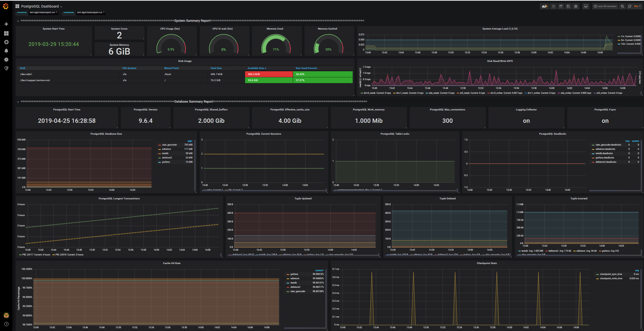Image resolution: width=644 pixels, height=331 pixels.
Task: Open the PostgreSQL Database Size panel menu
Action: 106,134
